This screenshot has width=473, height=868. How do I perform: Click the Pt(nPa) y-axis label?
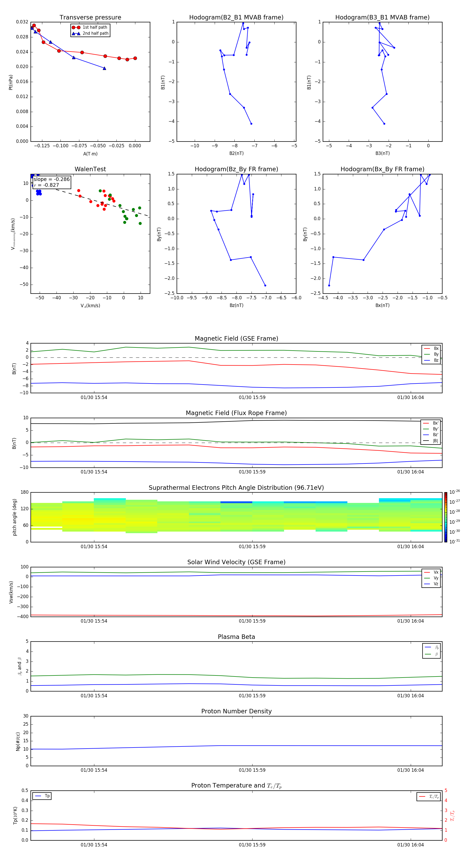[11, 82]
